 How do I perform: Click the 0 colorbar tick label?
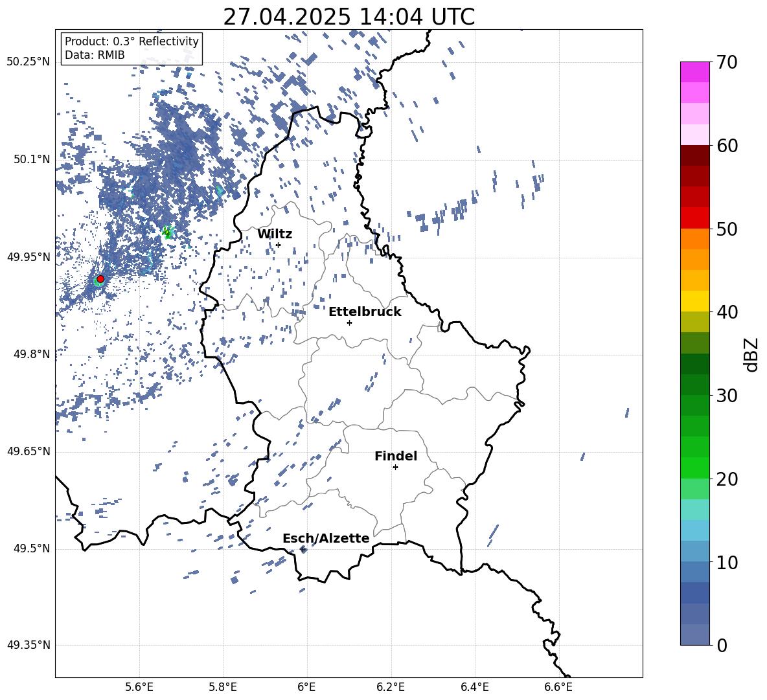tap(722, 645)
